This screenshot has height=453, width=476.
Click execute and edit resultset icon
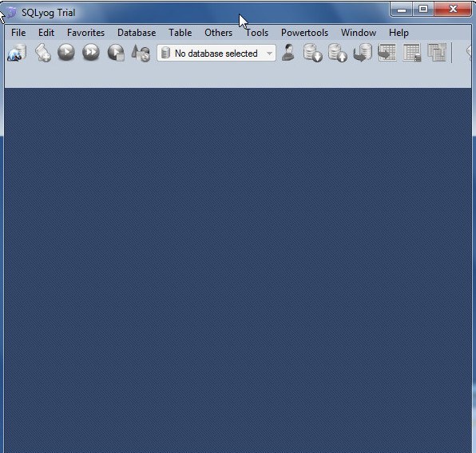116,53
